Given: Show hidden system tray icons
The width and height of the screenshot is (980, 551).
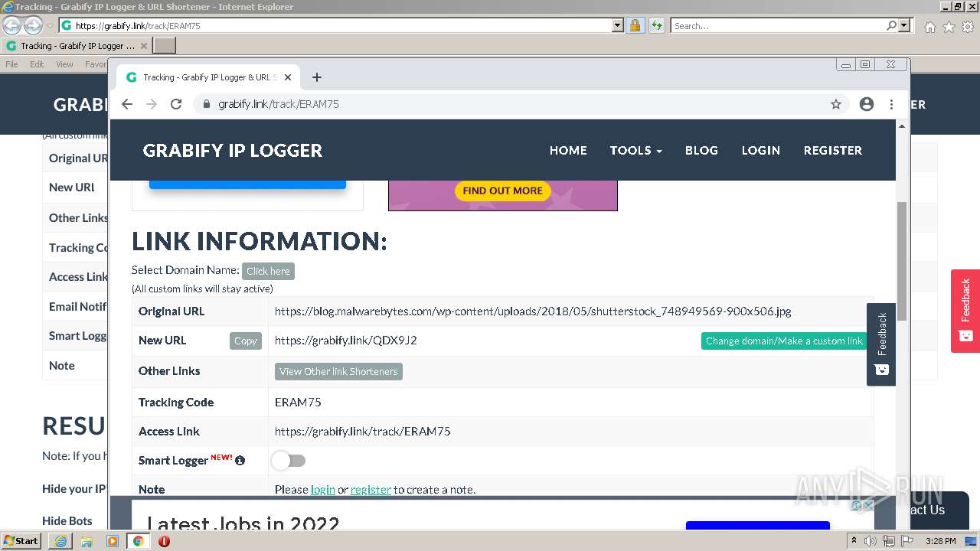Looking at the screenshot, I should point(854,541).
